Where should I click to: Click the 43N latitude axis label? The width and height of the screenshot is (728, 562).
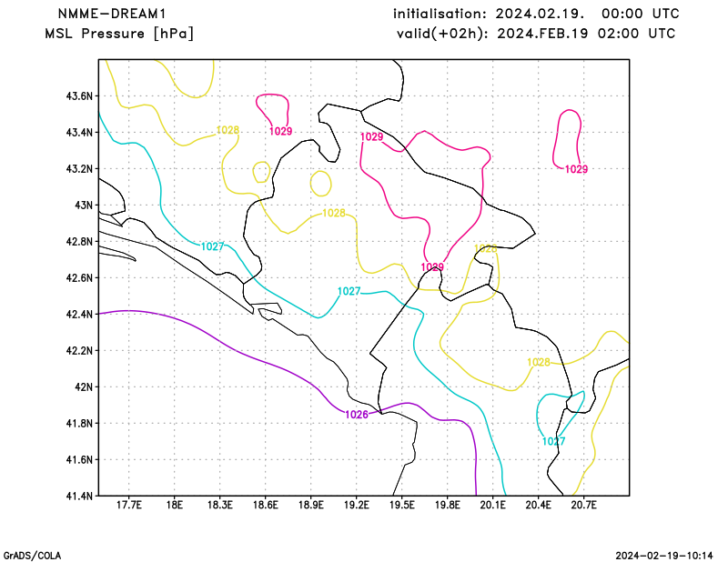click(84, 206)
